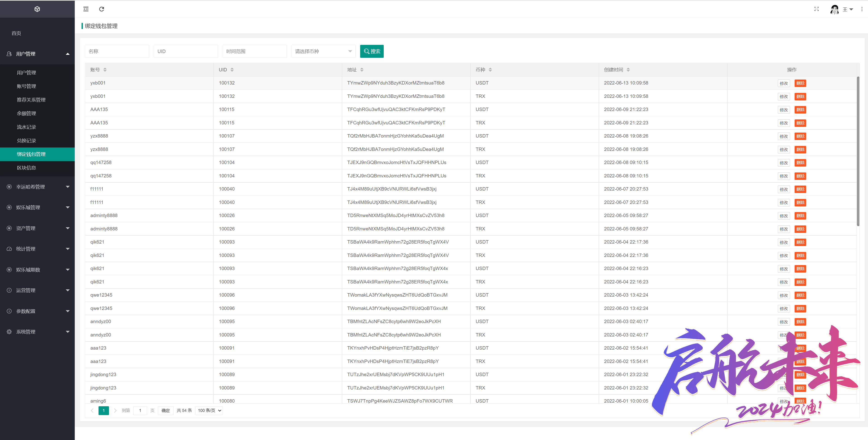Click the refresh page icon
This screenshot has height=440, width=868.
pyautogui.click(x=101, y=9)
